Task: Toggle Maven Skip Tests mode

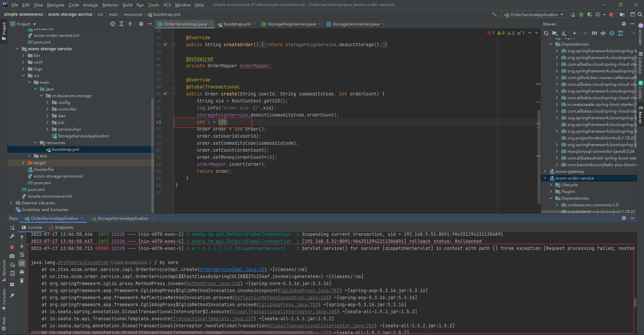Action: [x=612, y=33]
